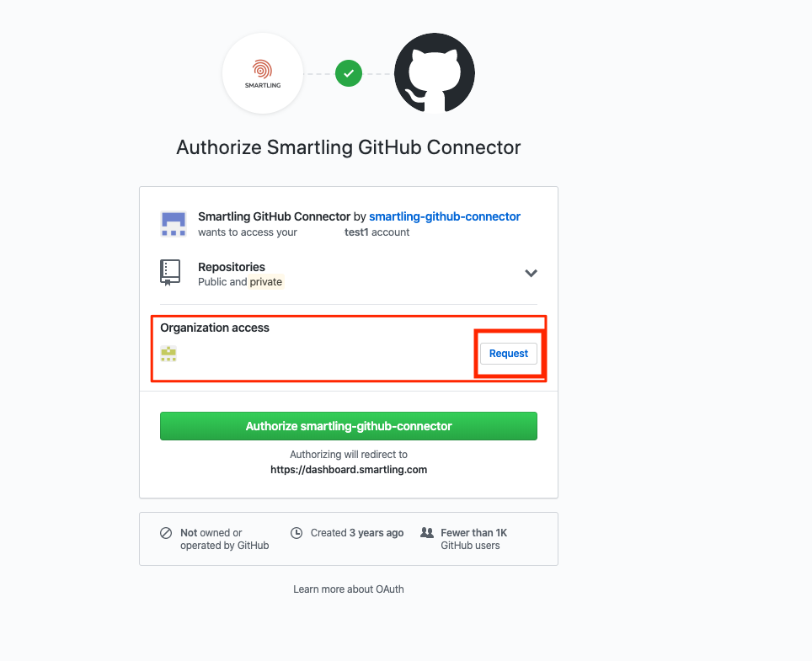Click the Authorize Smartling GitHub Connector heading
This screenshot has width=812, height=661.
pyautogui.click(x=349, y=147)
